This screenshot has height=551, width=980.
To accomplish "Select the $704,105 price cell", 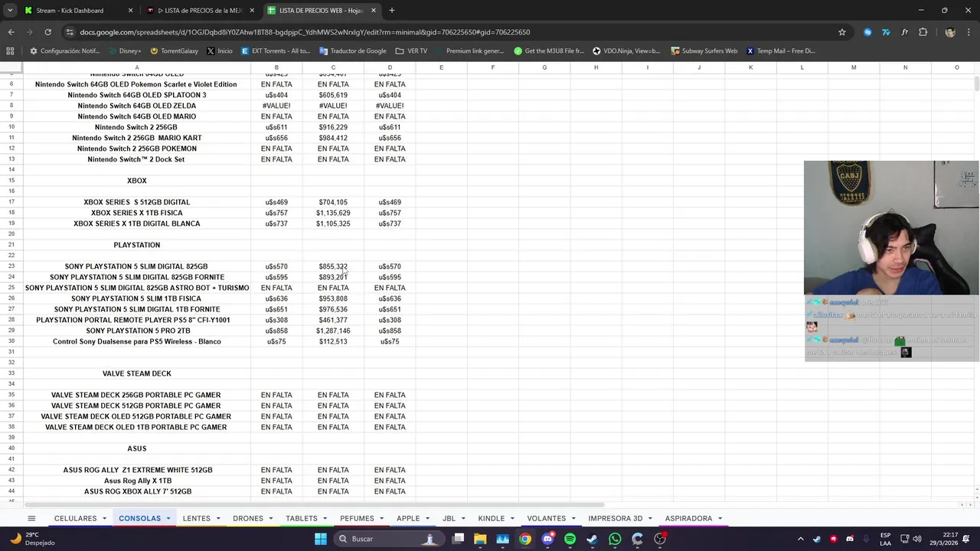I will point(333,202).
